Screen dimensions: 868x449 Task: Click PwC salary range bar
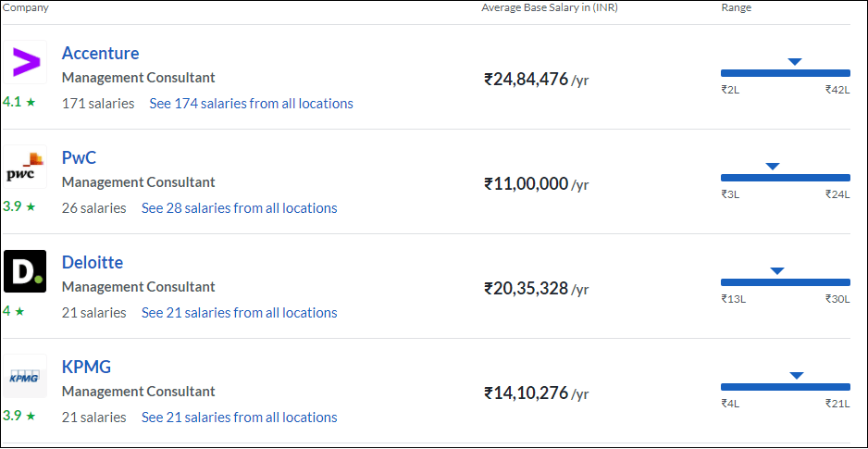pos(785,178)
